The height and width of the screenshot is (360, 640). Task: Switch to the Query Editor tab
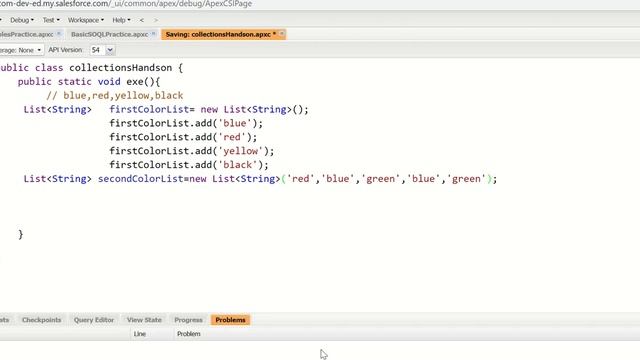point(94,320)
